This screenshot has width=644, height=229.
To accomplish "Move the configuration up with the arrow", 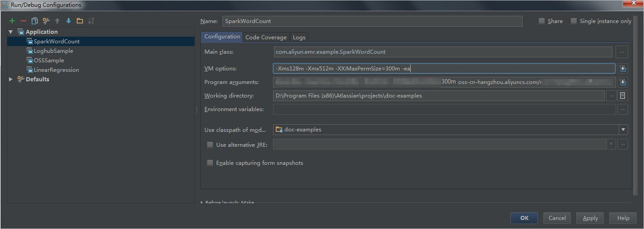I will (x=57, y=21).
